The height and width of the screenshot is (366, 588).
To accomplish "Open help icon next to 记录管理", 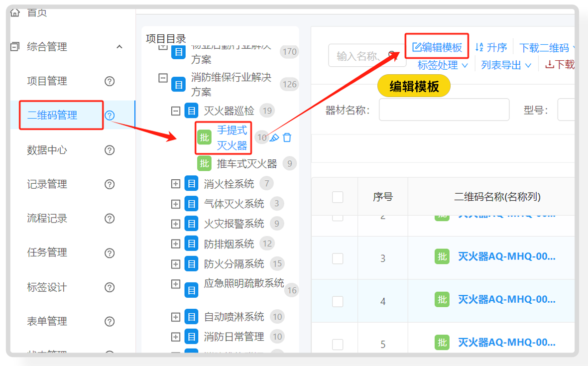I will [x=110, y=184].
